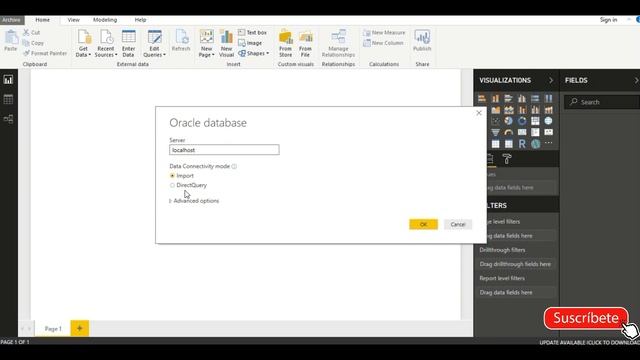Select the Donut chart visualization
This screenshot has width=640, height=360.
(x=522, y=121)
